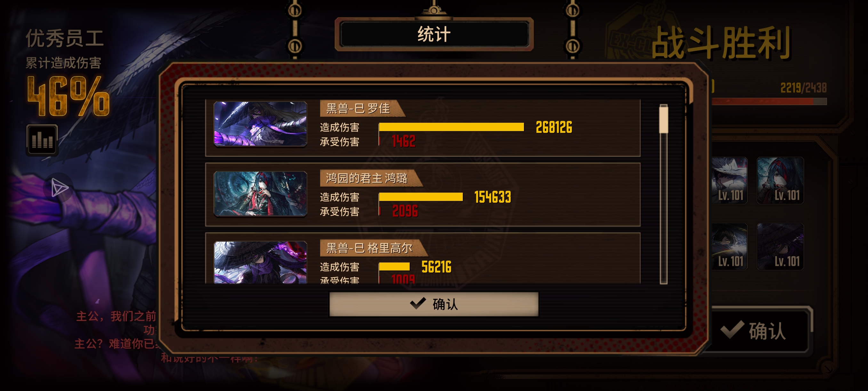
Task: Click the 黑兽-巳 罗佳 character thumbnail
Action: click(260, 124)
